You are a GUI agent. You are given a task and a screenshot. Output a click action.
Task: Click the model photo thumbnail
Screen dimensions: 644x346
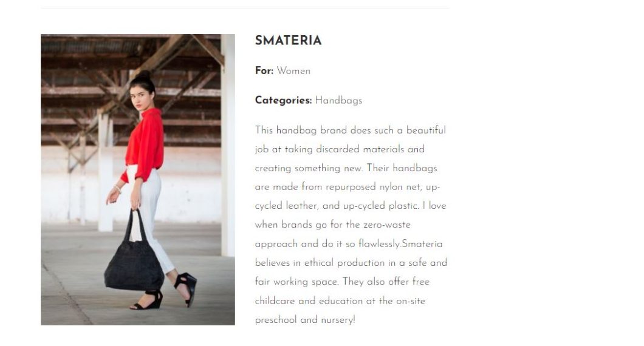(x=138, y=180)
